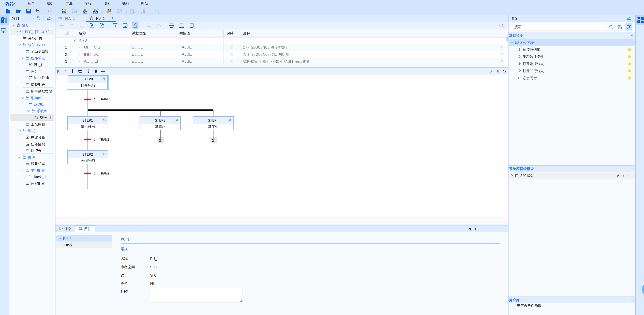The width and height of the screenshot is (644, 315).
Task: Click the save icon in the main toolbar
Action: tap(28, 11)
